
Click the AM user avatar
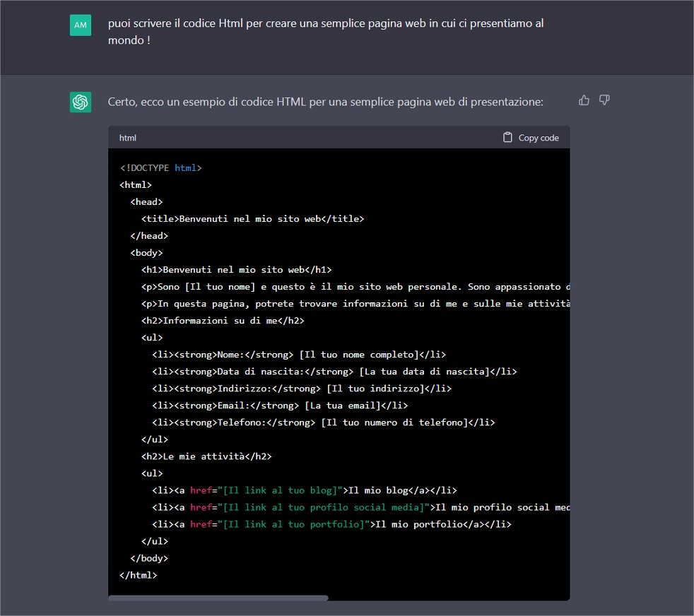(x=80, y=24)
